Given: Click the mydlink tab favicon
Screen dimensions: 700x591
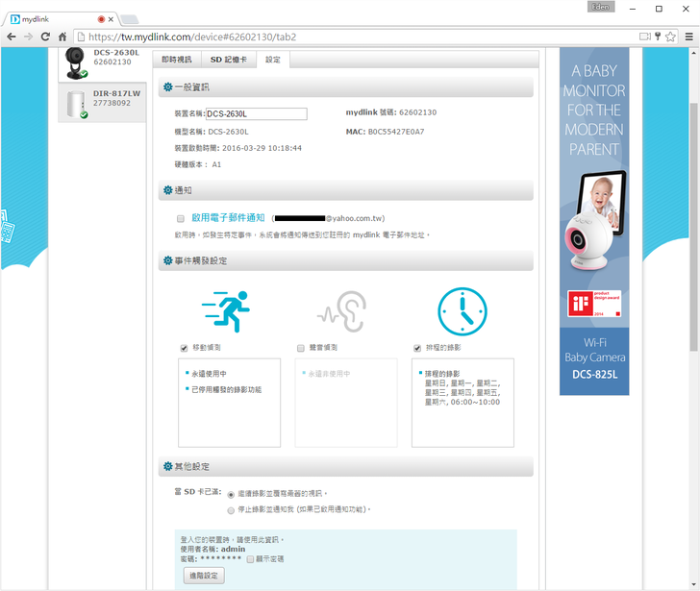Looking at the screenshot, I should (x=15, y=19).
